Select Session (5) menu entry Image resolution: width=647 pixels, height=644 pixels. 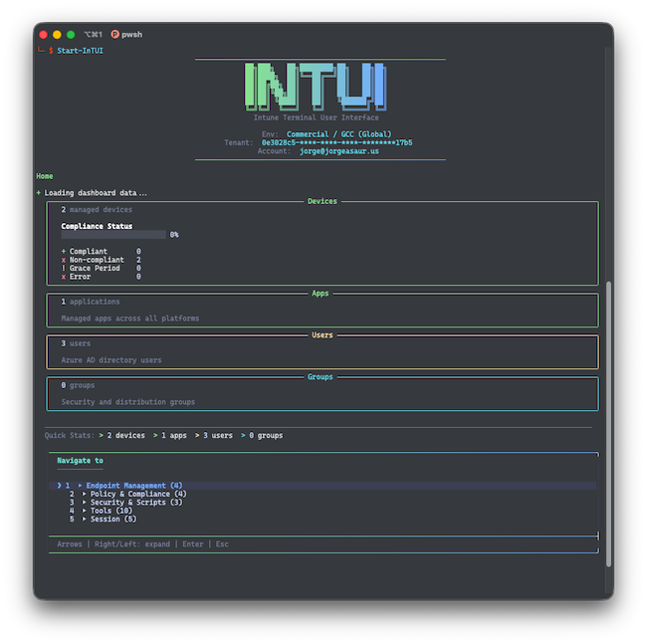click(113, 519)
